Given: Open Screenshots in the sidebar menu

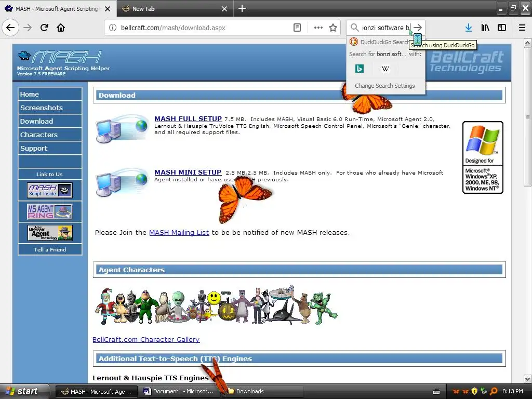Looking at the screenshot, I should point(50,108).
